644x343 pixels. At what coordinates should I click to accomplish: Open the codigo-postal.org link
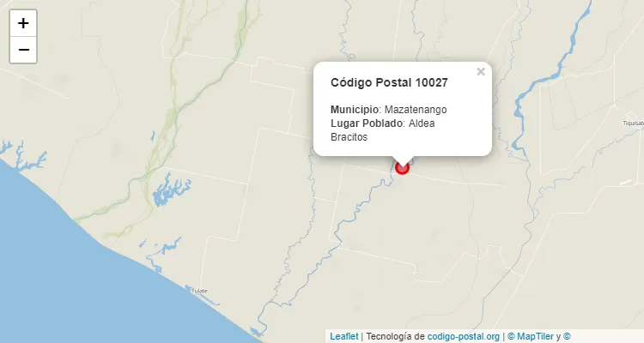pos(464,336)
